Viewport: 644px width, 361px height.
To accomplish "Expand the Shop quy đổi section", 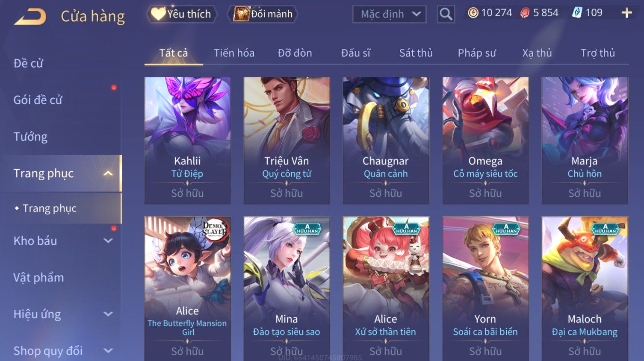I will (x=108, y=351).
